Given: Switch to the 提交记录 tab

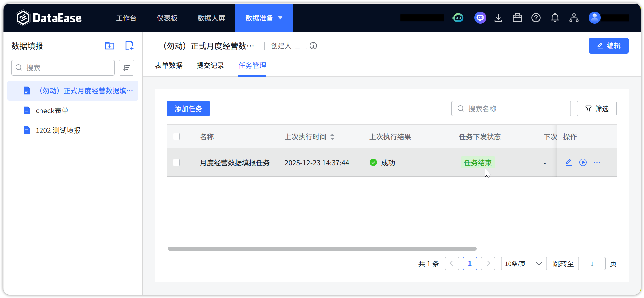Looking at the screenshot, I should (210, 66).
